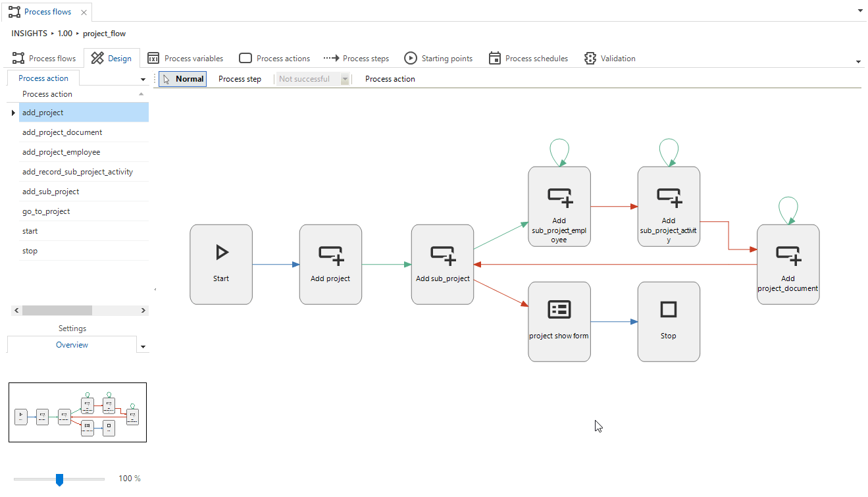Switch to the Process schedules tab
This screenshot has width=868, height=497.
click(x=528, y=59)
